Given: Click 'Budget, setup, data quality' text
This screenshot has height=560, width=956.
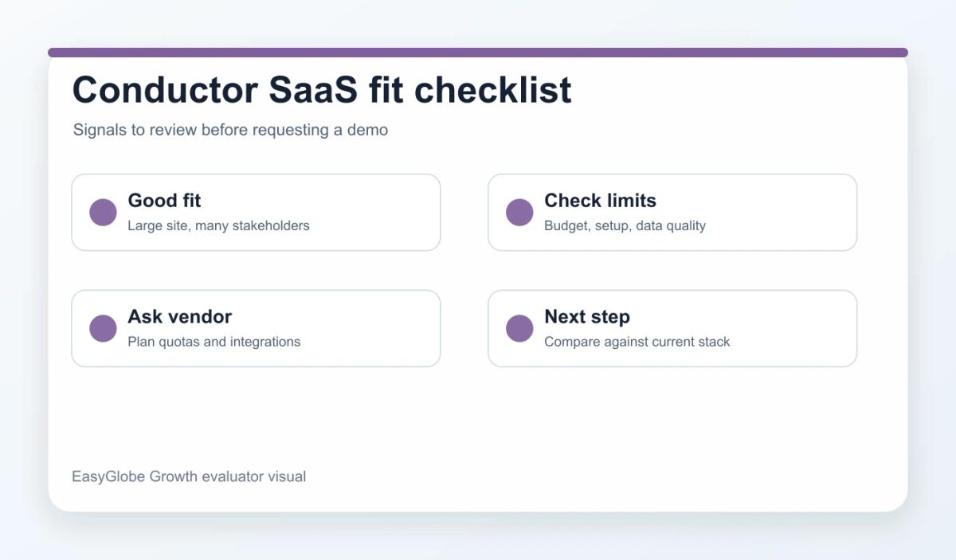Looking at the screenshot, I should pos(625,225).
